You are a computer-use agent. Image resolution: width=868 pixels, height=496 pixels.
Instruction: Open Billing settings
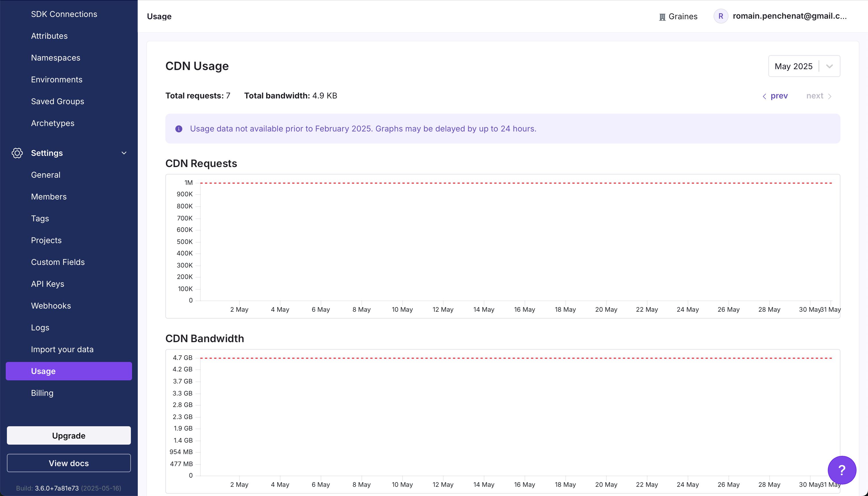pos(42,393)
